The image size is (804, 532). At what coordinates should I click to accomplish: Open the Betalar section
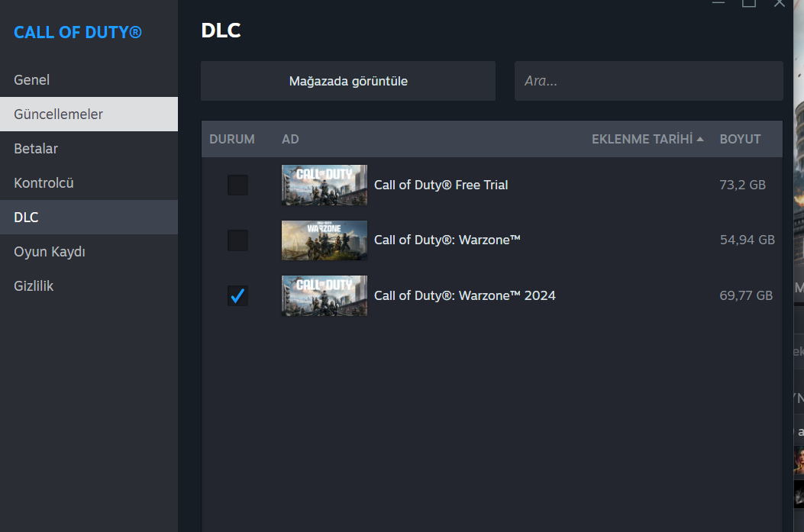89,149
